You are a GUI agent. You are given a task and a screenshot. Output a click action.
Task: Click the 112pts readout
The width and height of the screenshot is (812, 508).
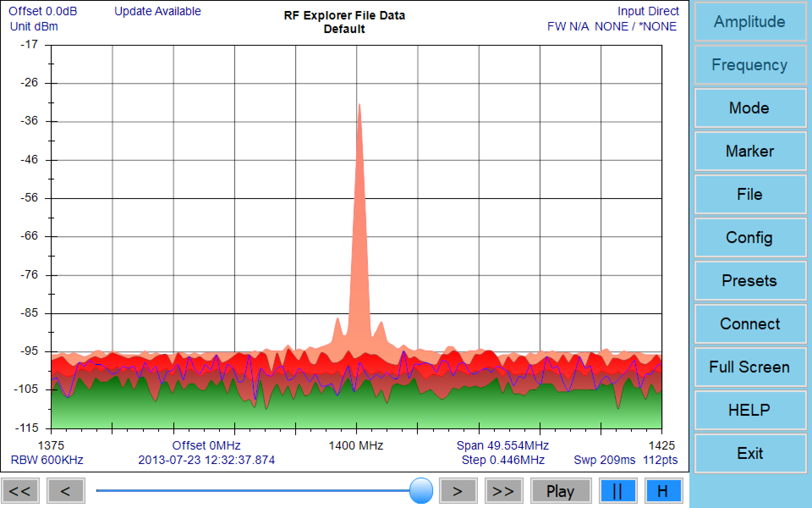[x=660, y=460]
